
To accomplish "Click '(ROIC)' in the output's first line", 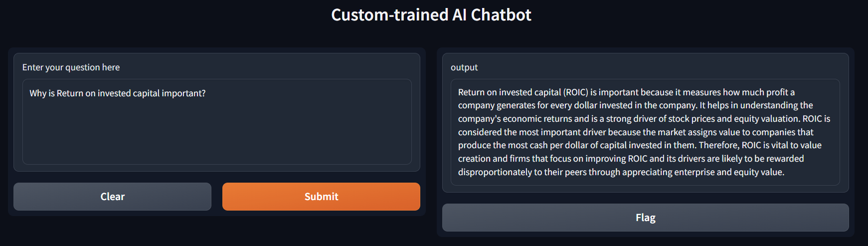I will point(575,92).
